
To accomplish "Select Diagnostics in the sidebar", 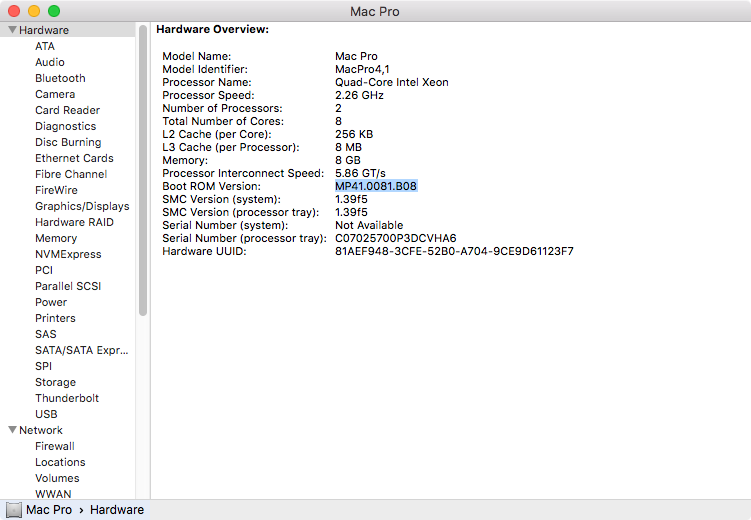I will pos(66,126).
